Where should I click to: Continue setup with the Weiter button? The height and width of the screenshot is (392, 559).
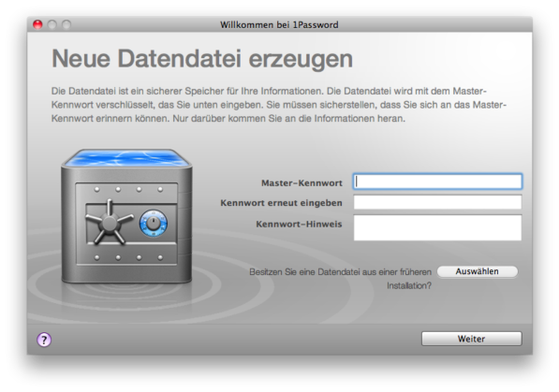(x=471, y=339)
